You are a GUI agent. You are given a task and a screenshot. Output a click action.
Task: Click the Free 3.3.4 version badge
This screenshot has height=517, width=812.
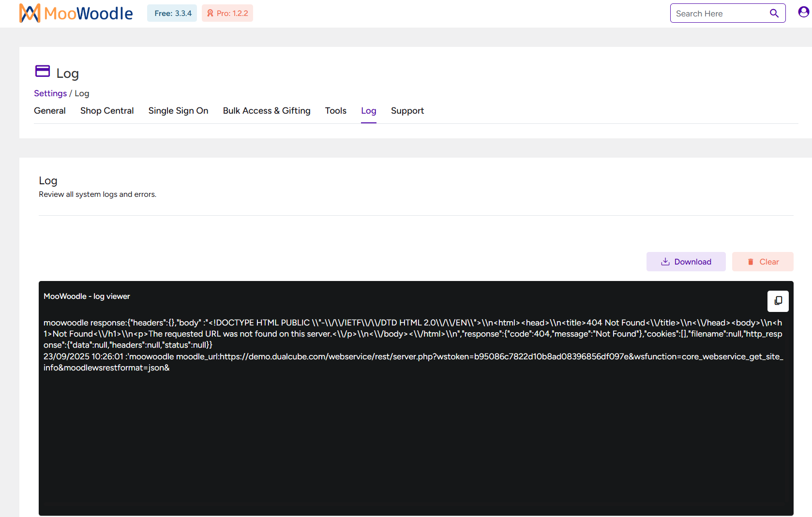(172, 13)
